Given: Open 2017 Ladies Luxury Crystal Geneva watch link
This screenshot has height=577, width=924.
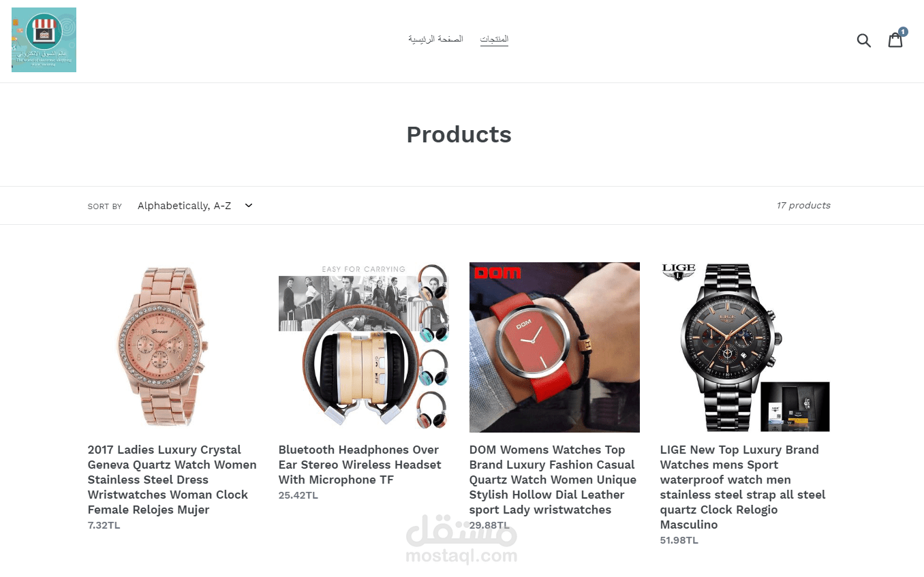Looking at the screenshot, I should [172, 480].
